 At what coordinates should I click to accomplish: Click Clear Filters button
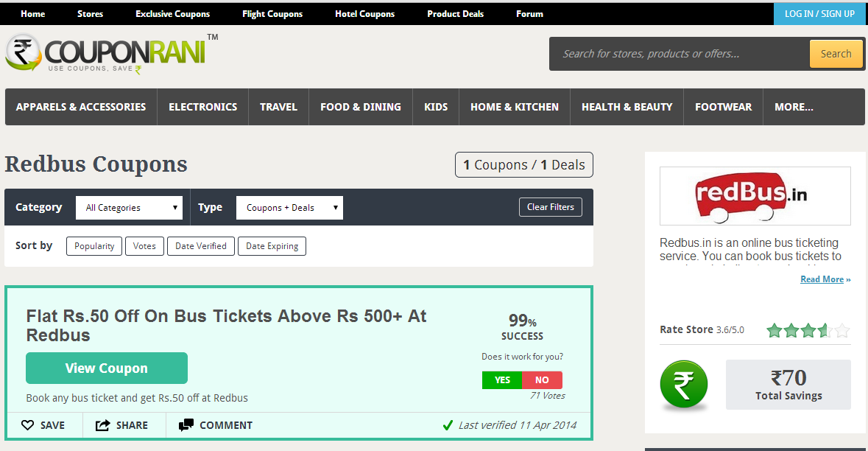click(550, 206)
